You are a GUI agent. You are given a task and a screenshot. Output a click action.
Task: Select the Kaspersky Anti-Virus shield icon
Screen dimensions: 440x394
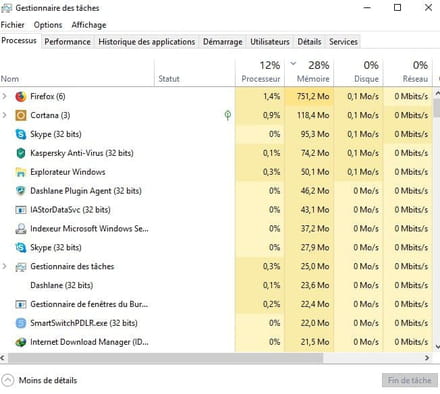pyautogui.click(x=21, y=153)
